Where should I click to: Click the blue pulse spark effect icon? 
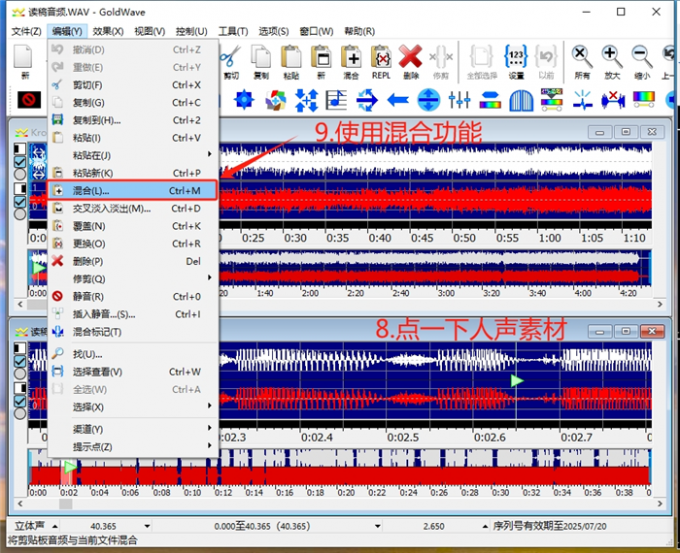click(582, 100)
